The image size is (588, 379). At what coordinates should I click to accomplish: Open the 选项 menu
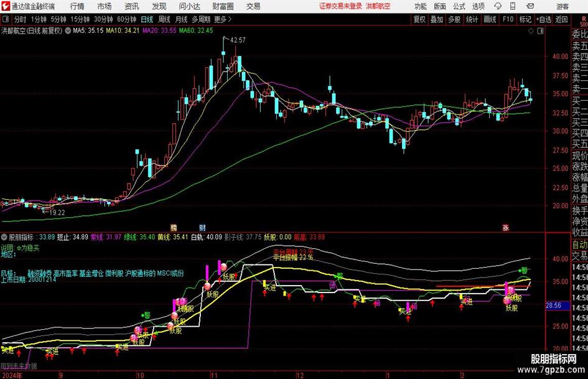click(x=478, y=6)
